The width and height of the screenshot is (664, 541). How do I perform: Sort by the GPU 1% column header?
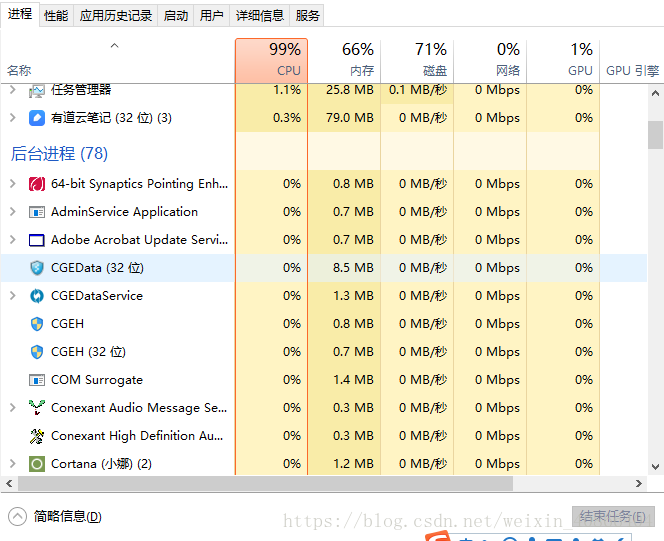click(x=563, y=61)
